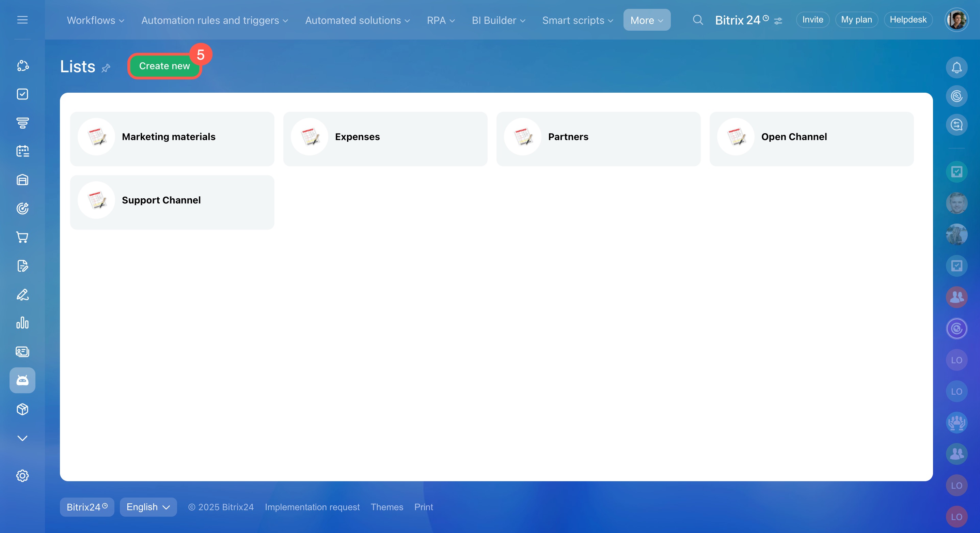
Task: Open the English language selector
Action: click(x=148, y=507)
